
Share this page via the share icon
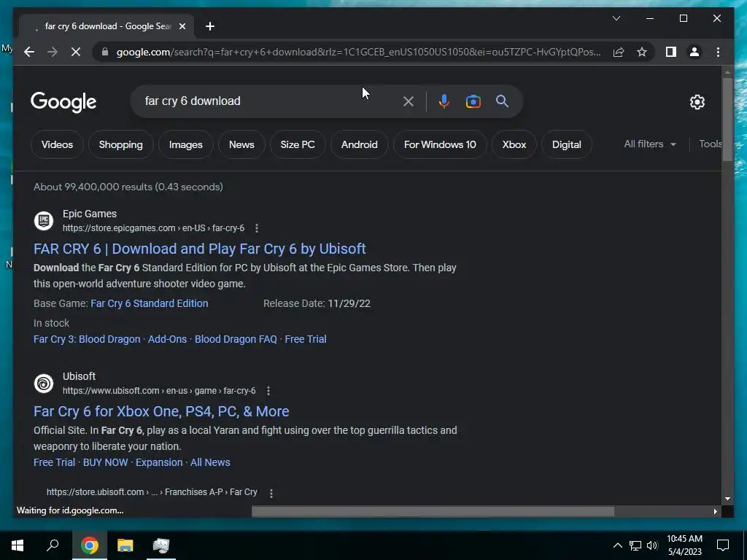tap(619, 52)
